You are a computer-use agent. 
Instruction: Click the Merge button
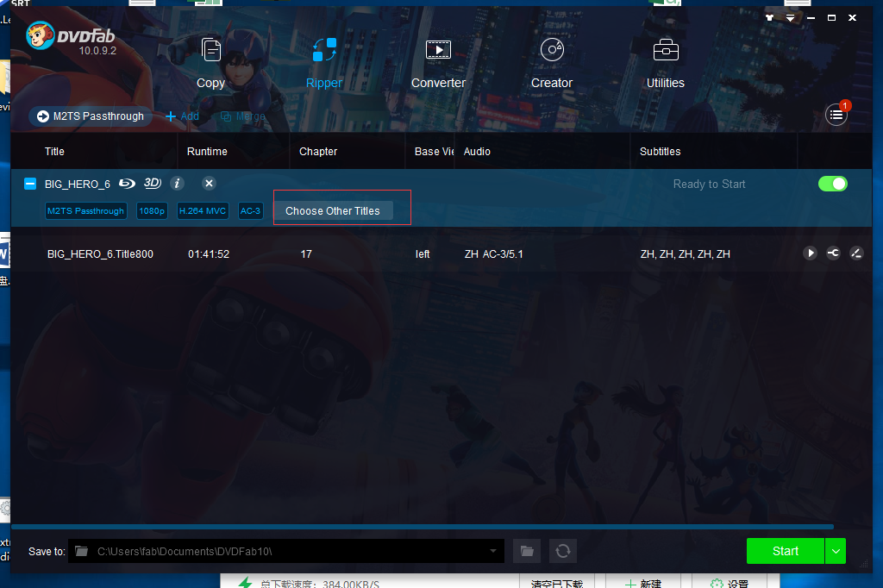tap(242, 116)
